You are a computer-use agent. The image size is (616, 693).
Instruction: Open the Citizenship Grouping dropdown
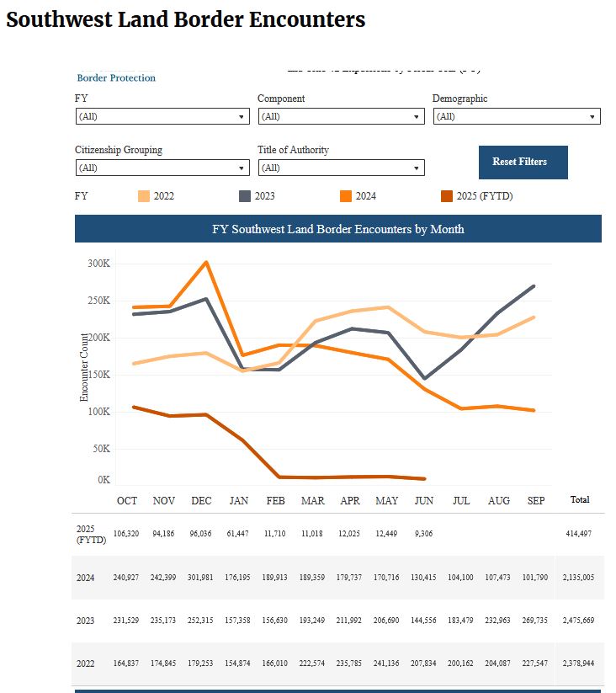[162, 168]
